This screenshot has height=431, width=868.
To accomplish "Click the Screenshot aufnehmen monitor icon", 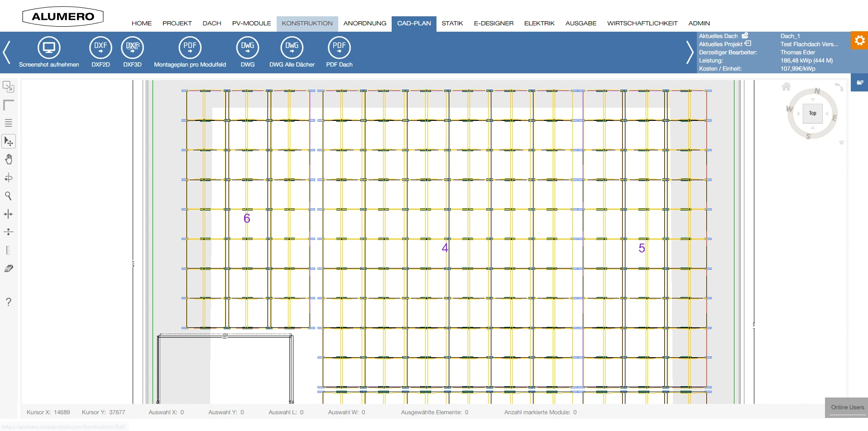I will pos(49,48).
